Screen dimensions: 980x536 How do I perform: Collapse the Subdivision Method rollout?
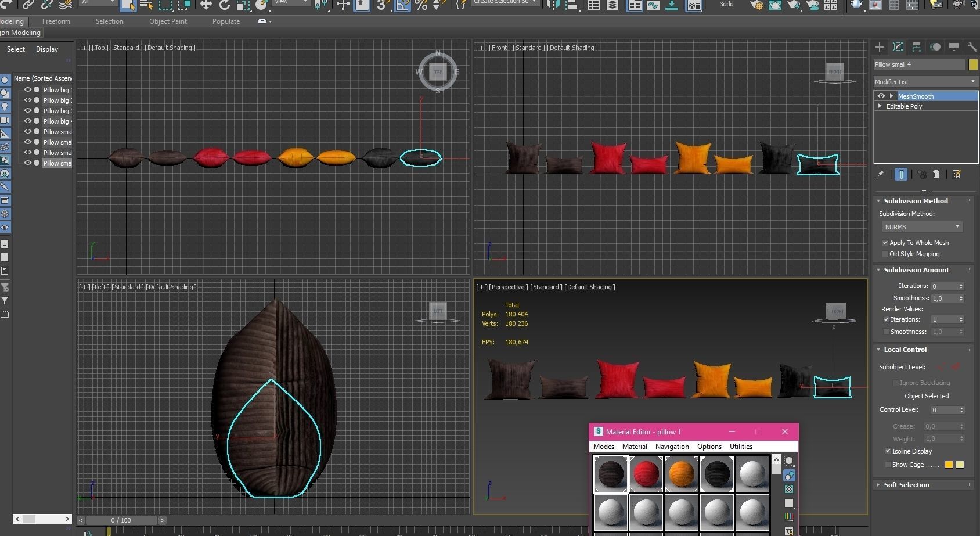tap(916, 201)
